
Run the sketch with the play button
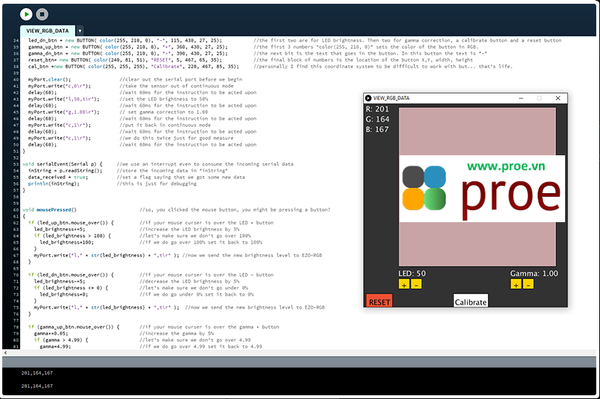point(26,14)
